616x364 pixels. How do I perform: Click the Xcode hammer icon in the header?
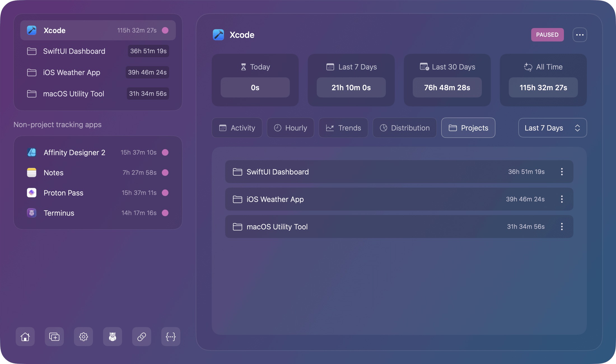click(218, 35)
